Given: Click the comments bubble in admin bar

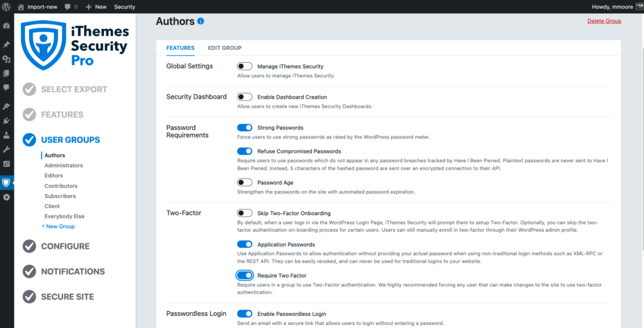Looking at the screenshot, I should [68, 7].
